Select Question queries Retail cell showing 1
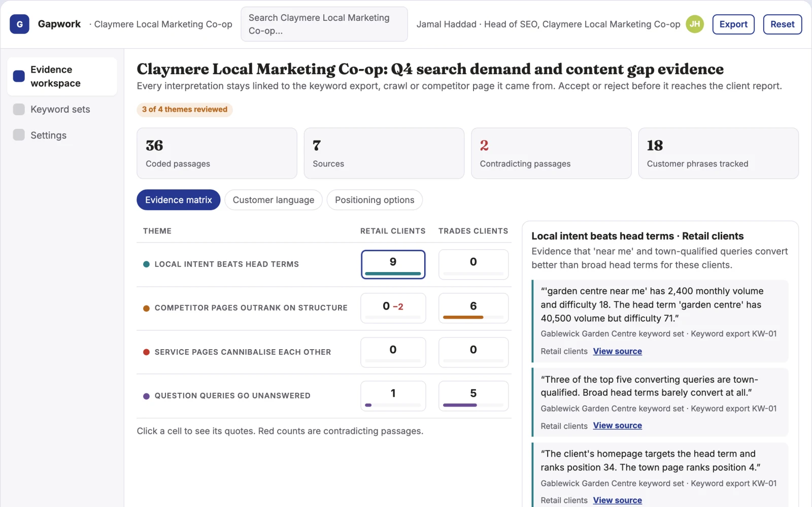This screenshot has width=812, height=507. click(393, 396)
